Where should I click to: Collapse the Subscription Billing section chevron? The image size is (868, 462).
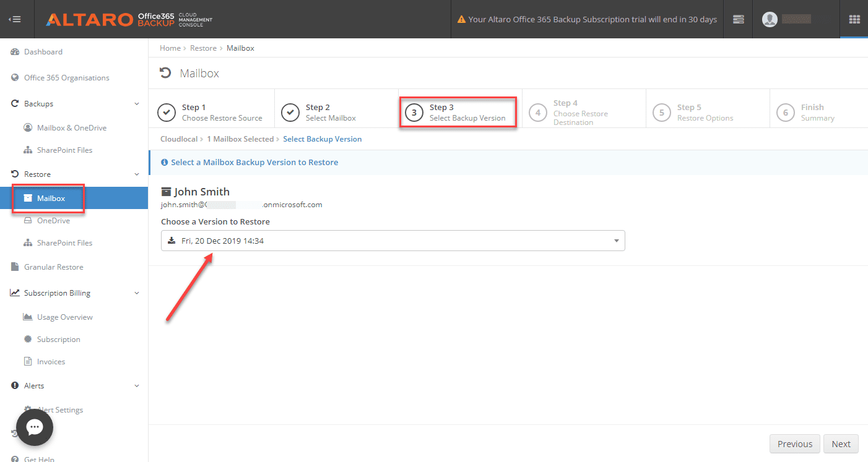137,293
